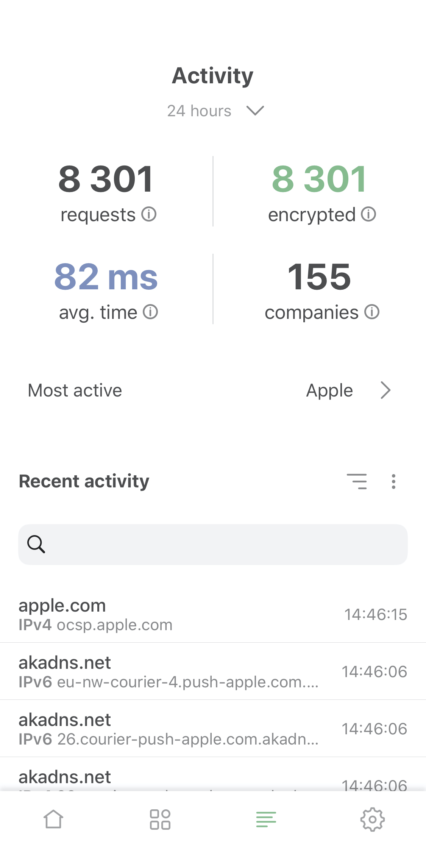Open the recent activity filter icon
This screenshot has width=426, height=868.
357,481
